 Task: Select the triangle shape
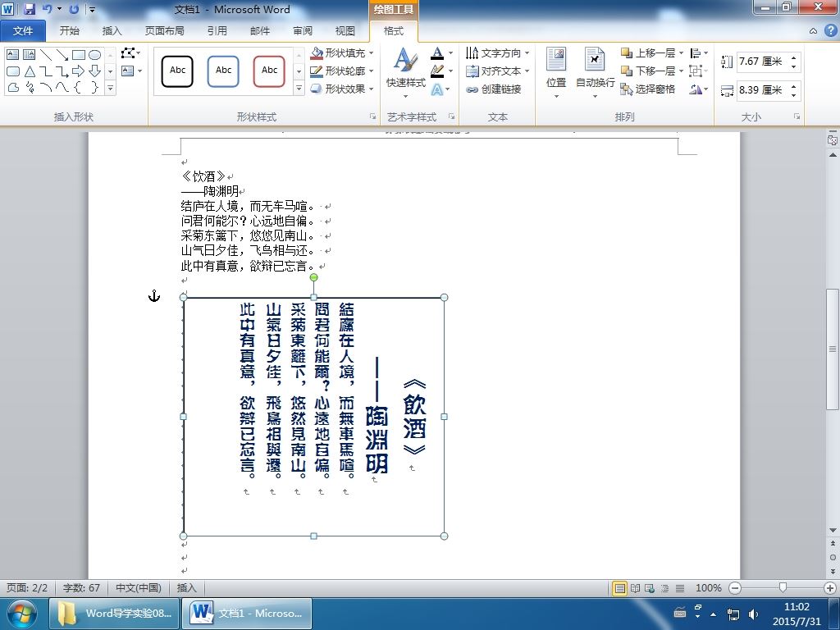point(30,71)
